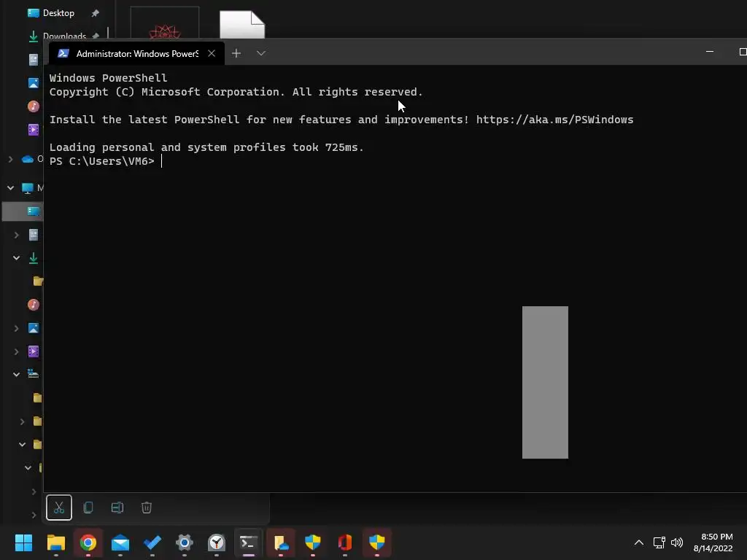Open the https://aka.ms/PSWindows link

pos(554,120)
